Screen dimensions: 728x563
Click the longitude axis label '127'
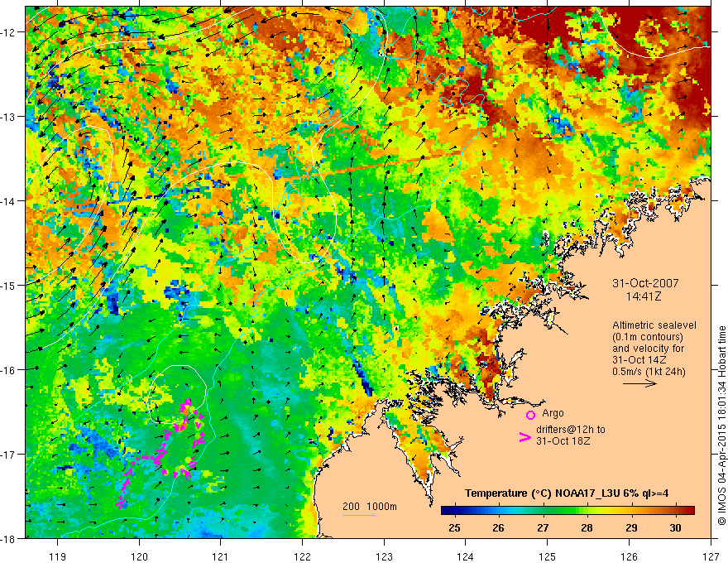(x=711, y=556)
